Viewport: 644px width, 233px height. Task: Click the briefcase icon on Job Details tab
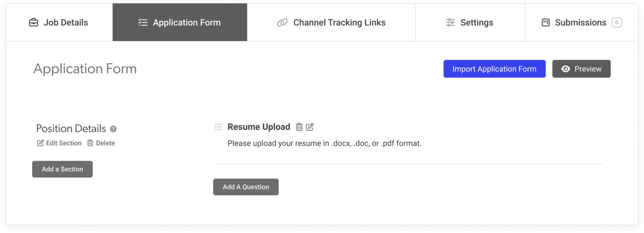tap(34, 22)
